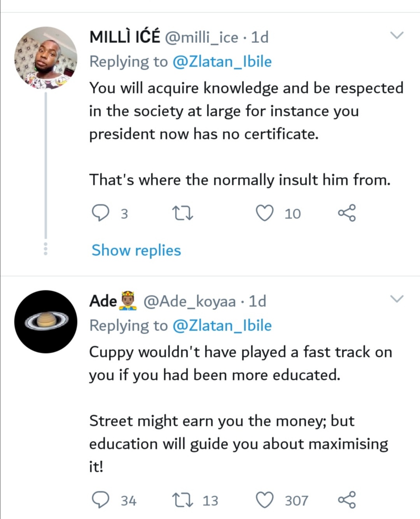Reply to MILLÌ IĆÉ's tweet
Image resolution: width=420 pixels, height=519 pixels.
tap(100, 213)
